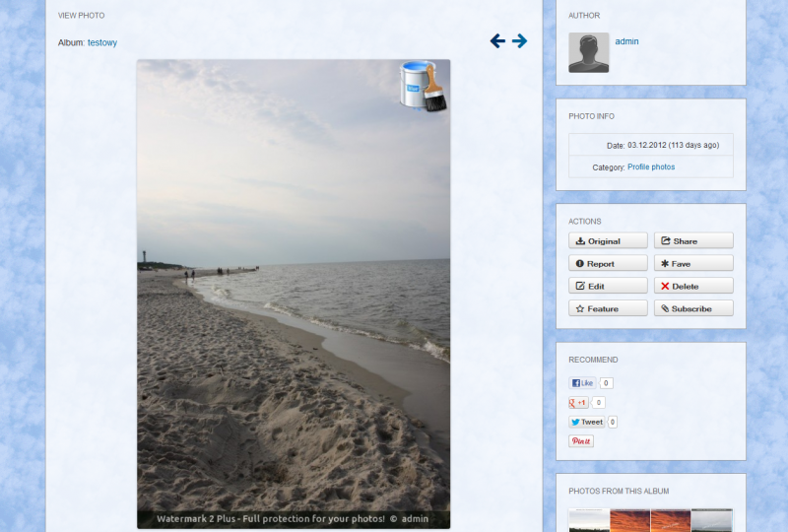This screenshot has height=532, width=788.
Task: Click the Facebook like count 0
Action: coord(606,383)
